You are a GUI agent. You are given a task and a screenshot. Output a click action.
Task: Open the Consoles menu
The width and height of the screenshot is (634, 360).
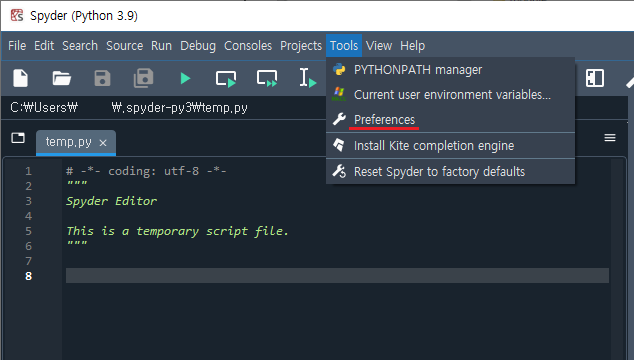pos(248,46)
